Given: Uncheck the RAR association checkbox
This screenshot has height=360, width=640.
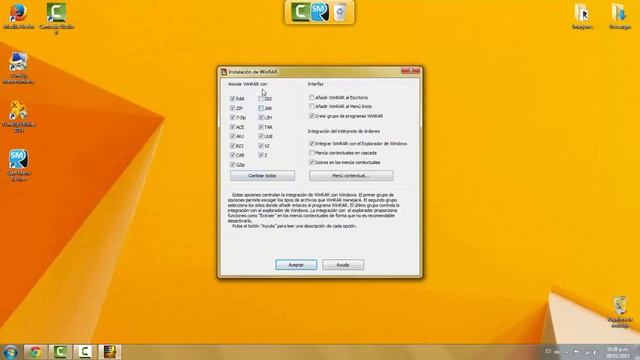Looking at the screenshot, I should (233, 98).
